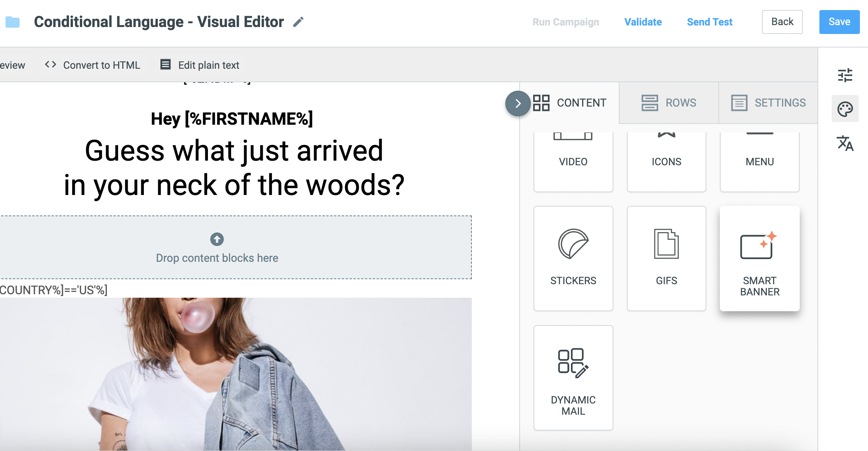Switch to the Settings tab
Image resolution: width=868 pixels, height=451 pixels.
click(768, 103)
